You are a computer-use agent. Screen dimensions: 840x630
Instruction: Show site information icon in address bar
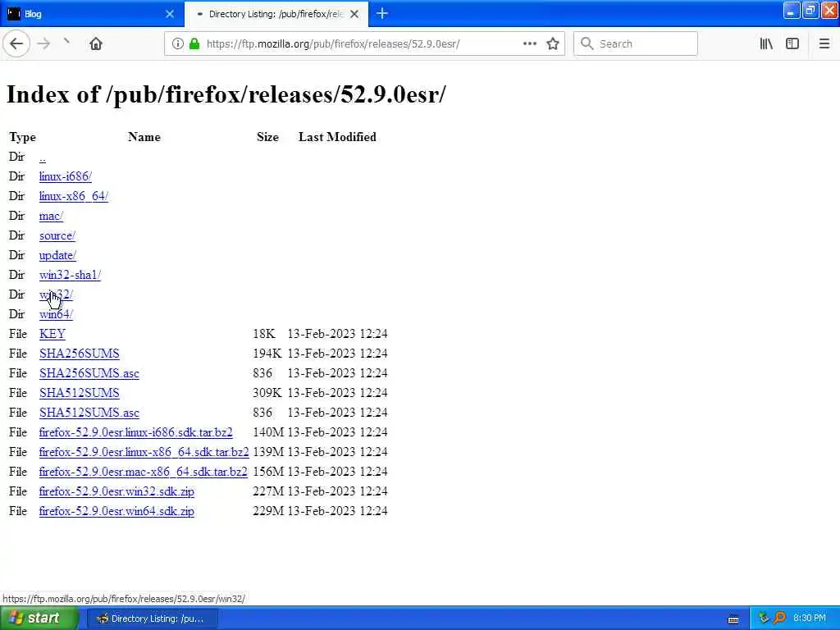pos(177,44)
